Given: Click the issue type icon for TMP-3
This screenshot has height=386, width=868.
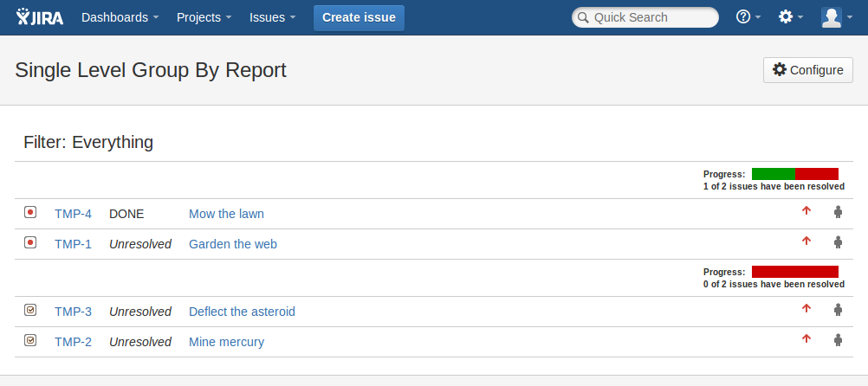Looking at the screenshot, I should (30, 310).
